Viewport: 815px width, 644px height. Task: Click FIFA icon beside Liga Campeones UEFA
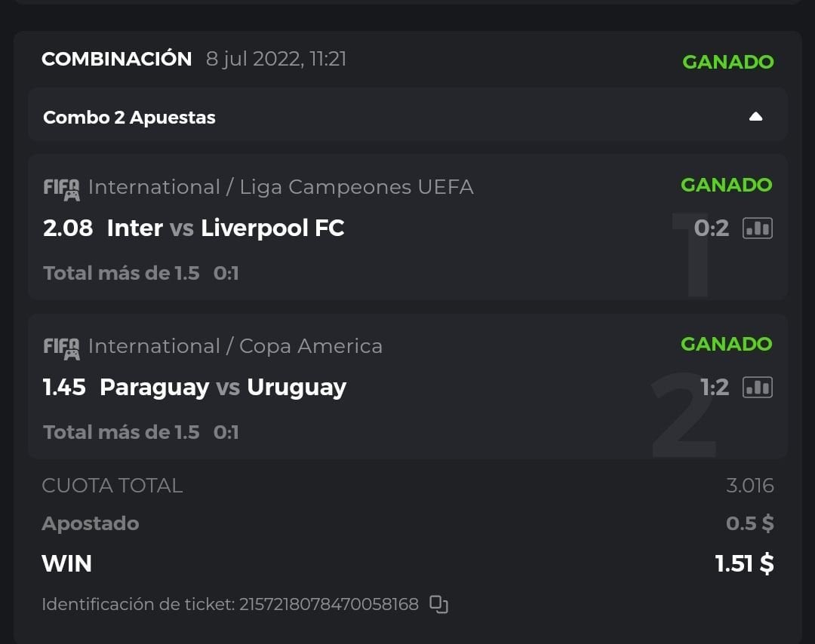coord(61,189)
